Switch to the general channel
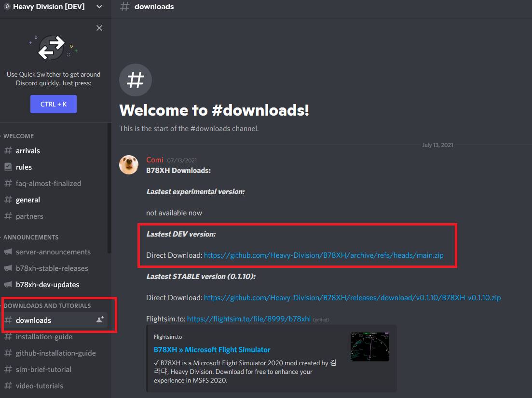The image size is (532, 398). 27,200
